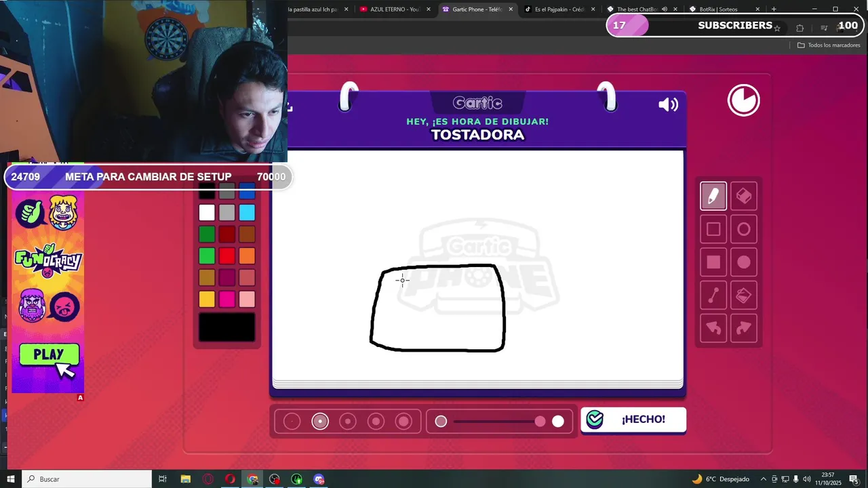Show hidden system tray icons
The height and width of the screenshot is (488, 868).
[764, 479]
